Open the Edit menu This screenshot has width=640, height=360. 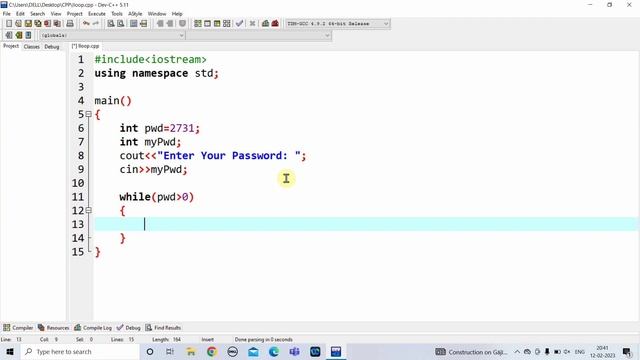click(20, 14)
